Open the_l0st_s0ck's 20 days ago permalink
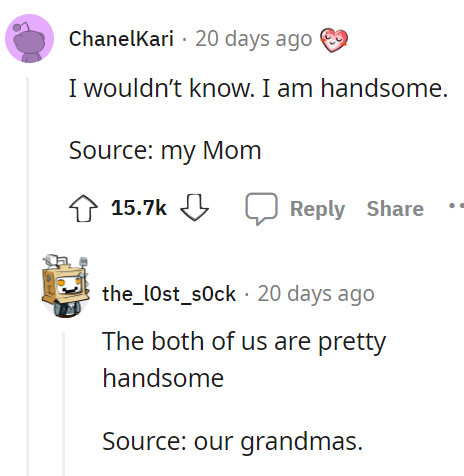 coord(316,294)
